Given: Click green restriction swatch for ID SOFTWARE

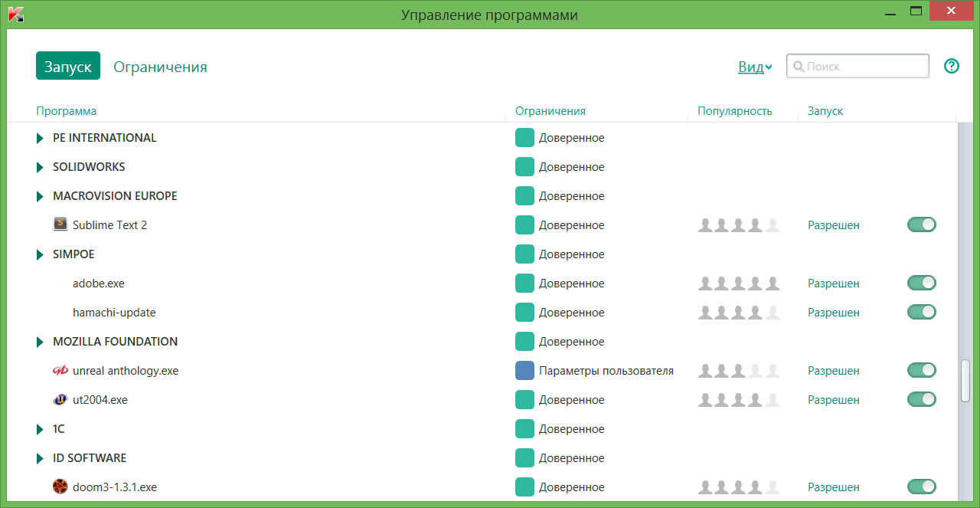Looking at the screenshot, I should 524,457.
